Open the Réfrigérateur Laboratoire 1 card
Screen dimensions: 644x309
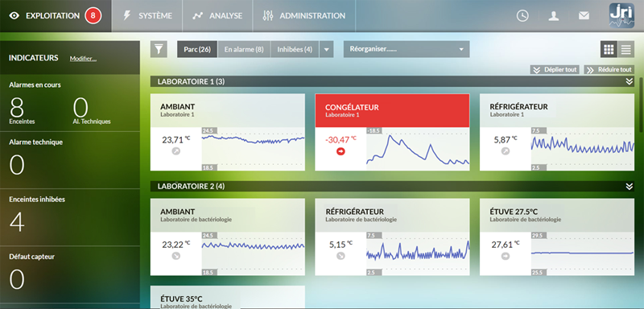click(x=557, y=132)
